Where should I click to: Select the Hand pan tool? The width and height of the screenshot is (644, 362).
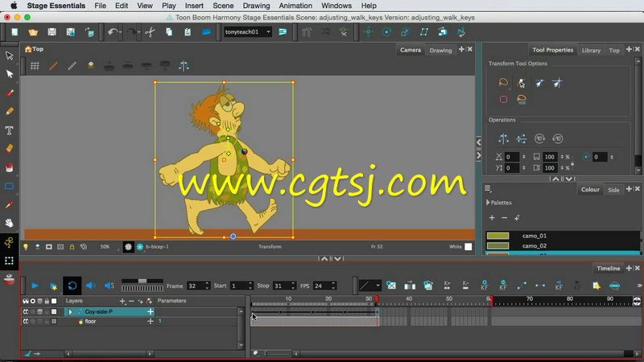[x=9, y=223]
